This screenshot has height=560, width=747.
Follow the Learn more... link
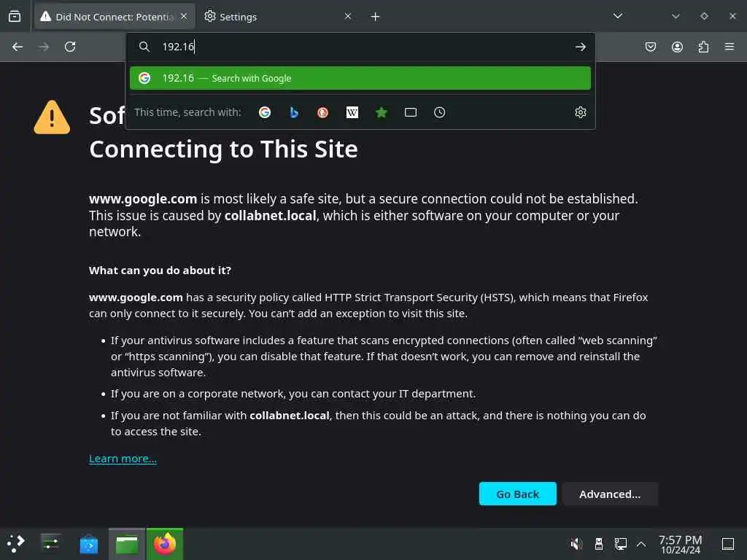tap(123, 459)
